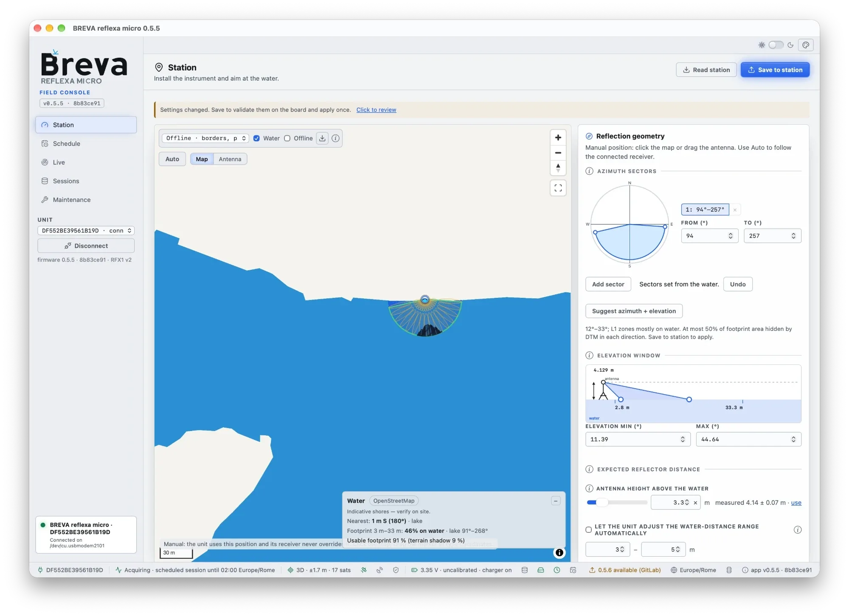This screenshot has height=616, width=849.
Task: Click the 0.5.6 available (GitLab) update notice
Action: [624, 570]
